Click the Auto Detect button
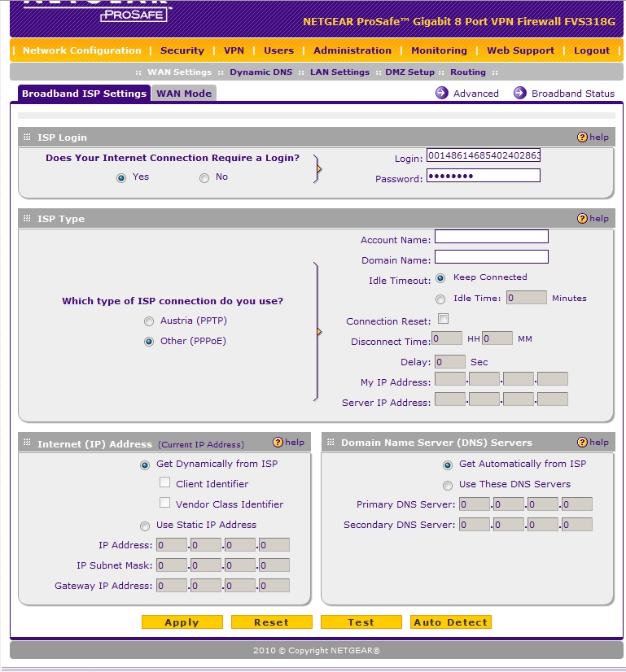 point(451,622)
